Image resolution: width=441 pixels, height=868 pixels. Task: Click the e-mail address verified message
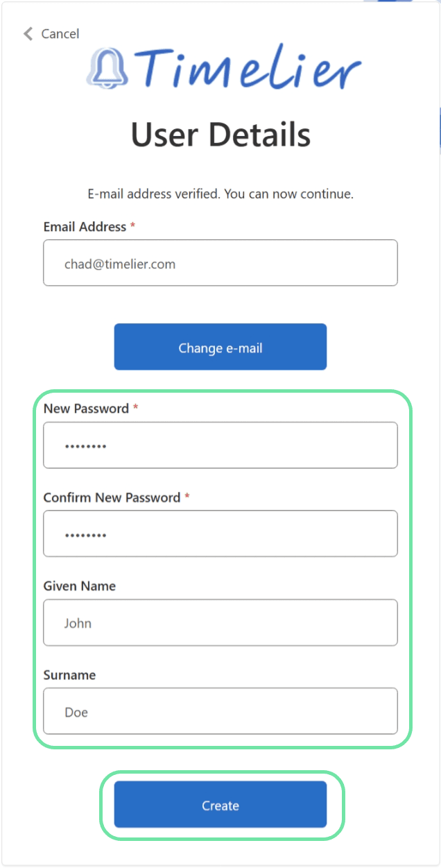pos(220,194)
